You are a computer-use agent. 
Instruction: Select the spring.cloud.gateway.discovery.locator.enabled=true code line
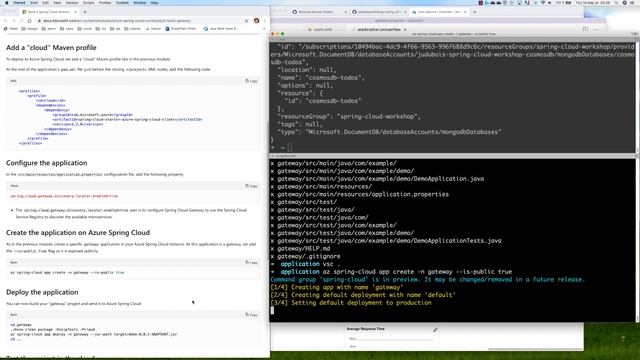64,196
